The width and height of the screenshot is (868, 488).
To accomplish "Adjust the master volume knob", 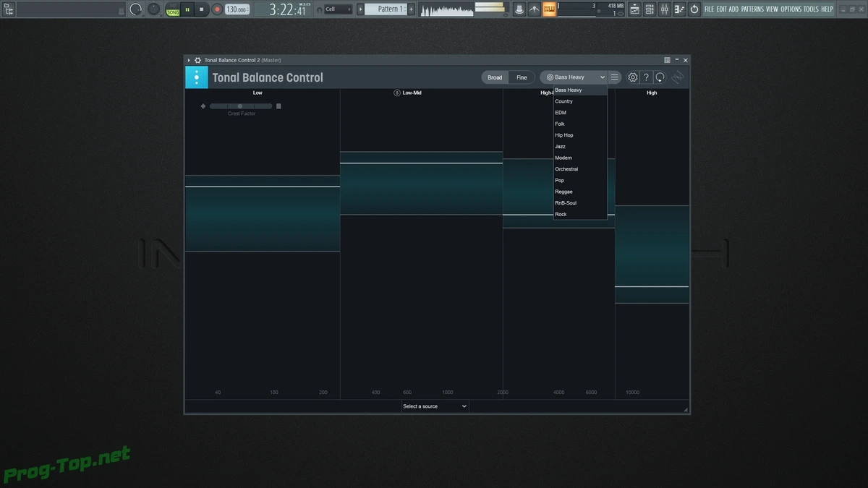I will (x=136, y=9).
